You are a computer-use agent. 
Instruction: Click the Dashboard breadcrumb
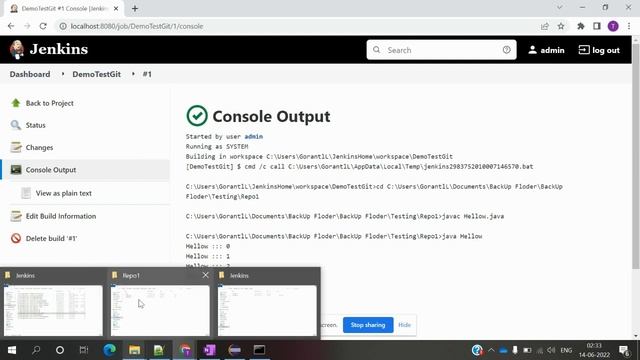click(x=30, y=74)
